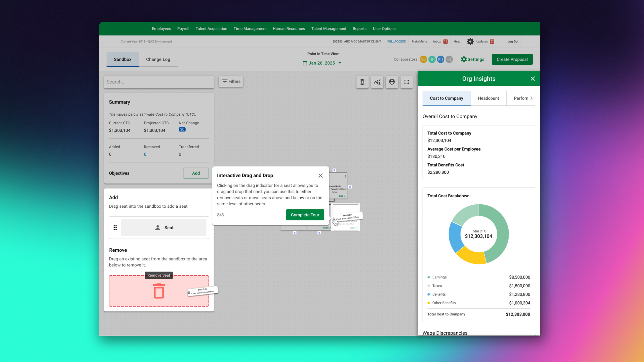Click the right chevron beside Performance tab
This screenshot has width=644, height=362.
(532, 98)
